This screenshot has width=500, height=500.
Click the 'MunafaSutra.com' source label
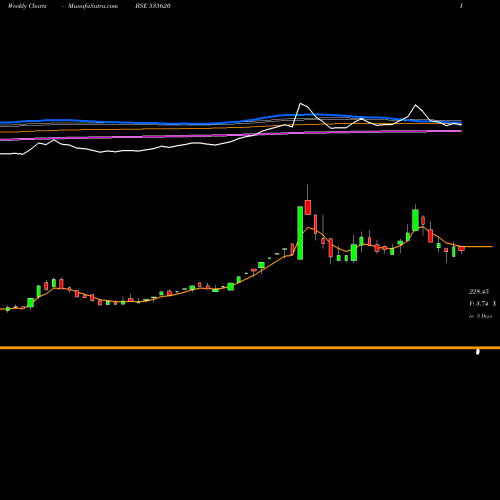[93, 6]
